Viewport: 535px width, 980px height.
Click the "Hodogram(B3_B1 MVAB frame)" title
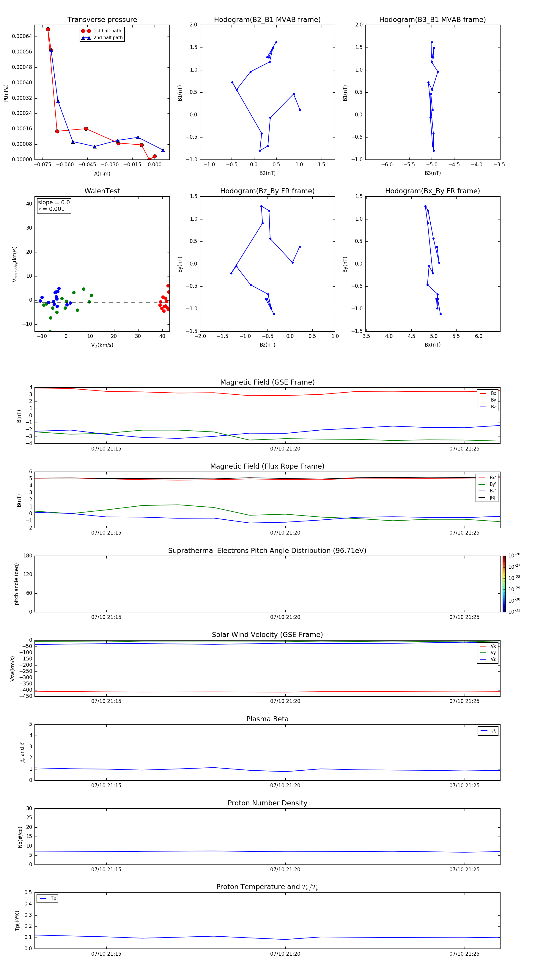pyautogui.click(x=432, y=20)
